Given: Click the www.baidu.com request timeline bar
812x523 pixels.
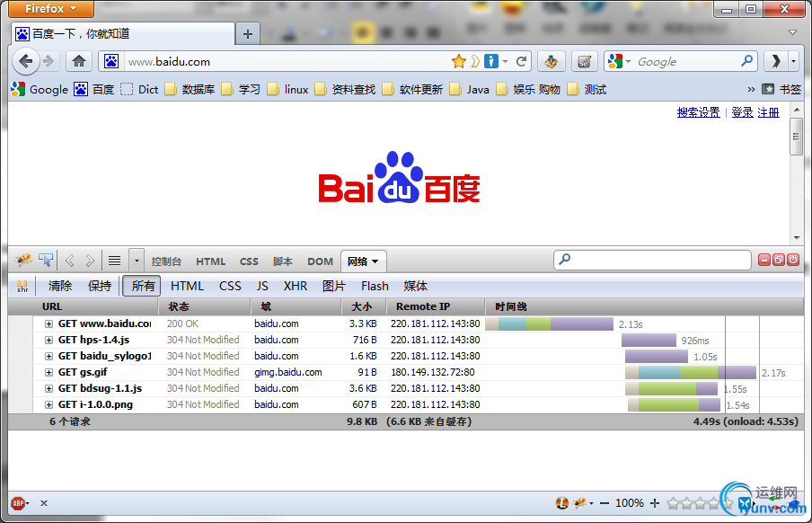Looking at the screenshot, I should click(x=549, y=324).
